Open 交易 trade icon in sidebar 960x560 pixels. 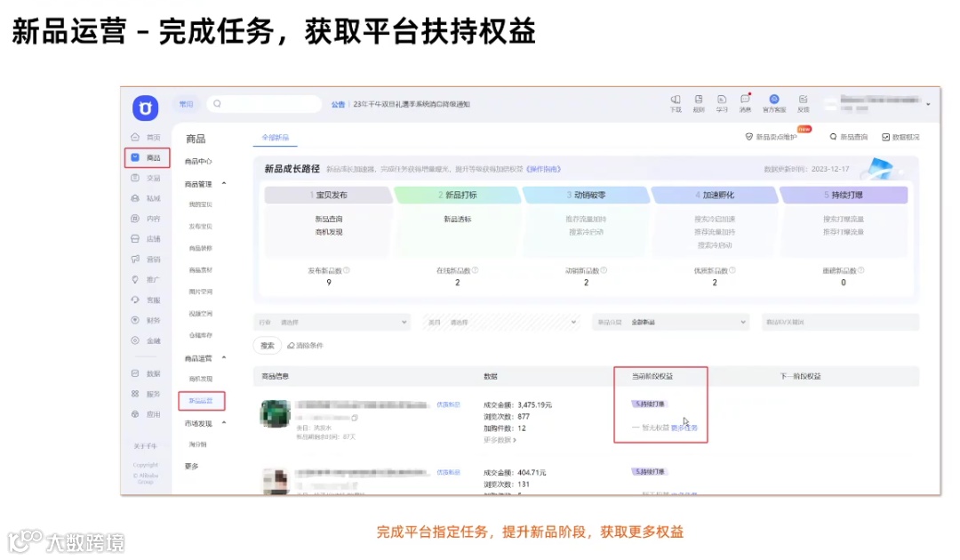coord(135,178)
